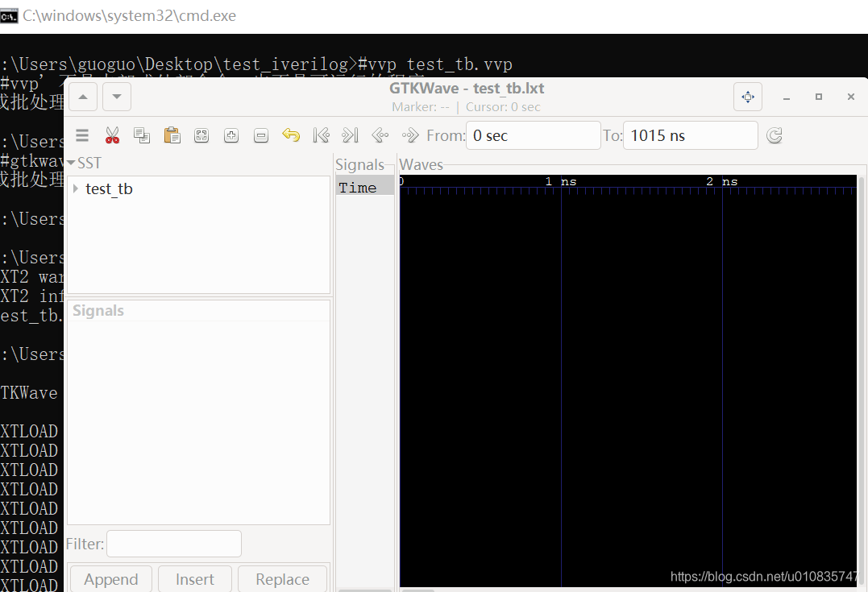Select the Time entry in Signals list

coord(358,187)
